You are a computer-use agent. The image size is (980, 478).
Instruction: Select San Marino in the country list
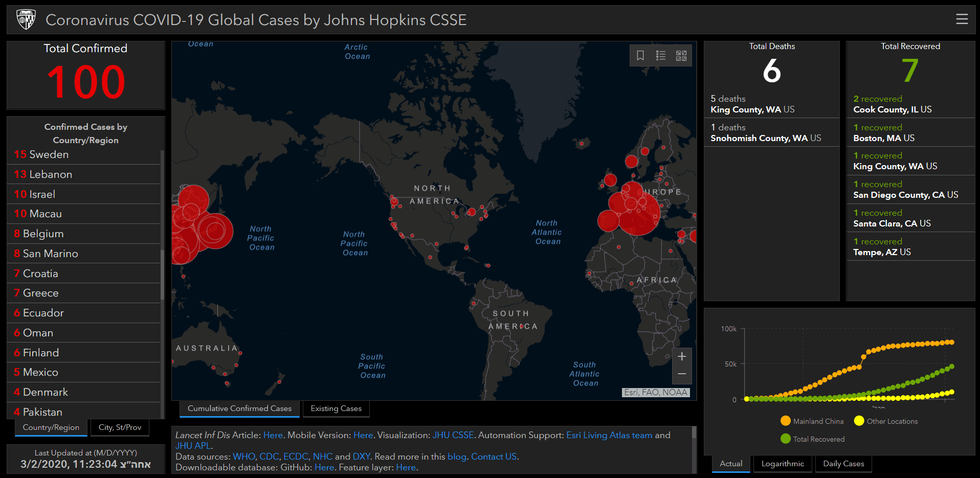click(x=84, y=254)
